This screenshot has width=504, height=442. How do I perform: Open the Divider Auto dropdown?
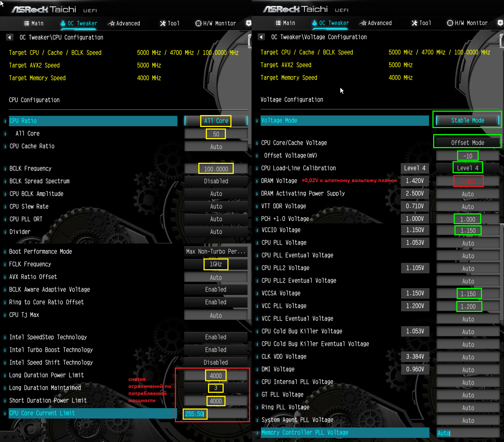[x=216, y=232]
